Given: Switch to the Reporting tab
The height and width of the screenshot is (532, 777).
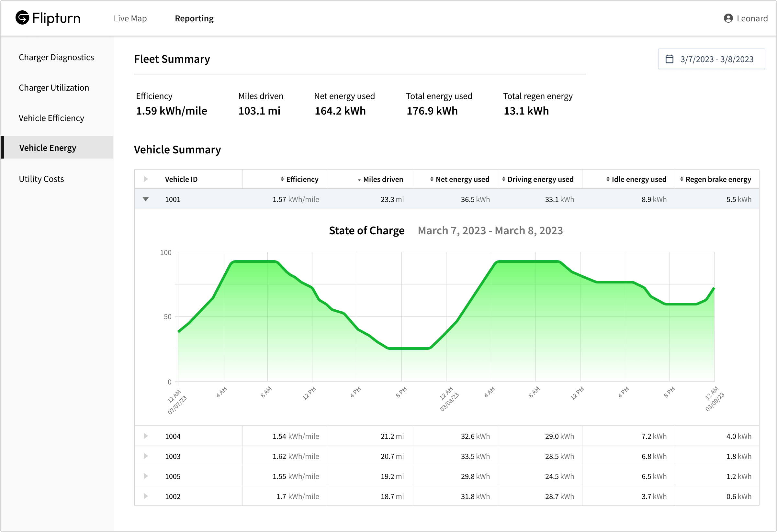Looking at the screenshot, I should (x=194, y=18).
